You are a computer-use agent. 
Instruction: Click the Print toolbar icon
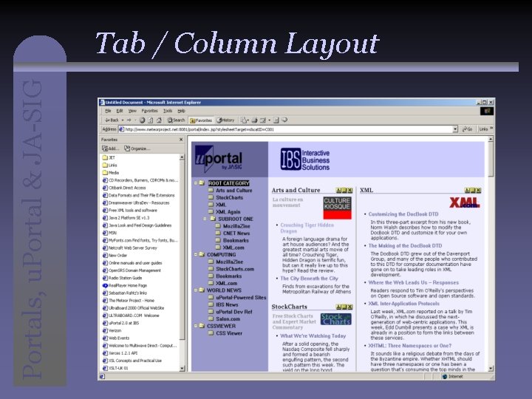point(254,120)
